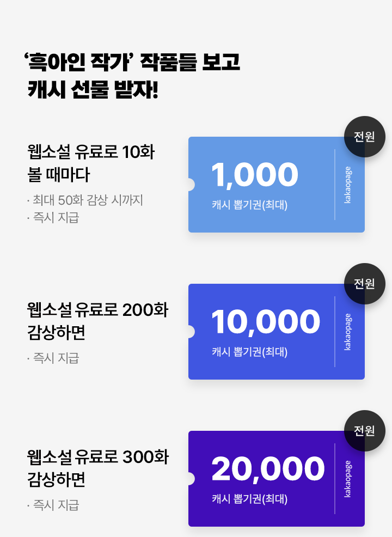Tap the 전원 badge on the light blue coupon

pos(365,137)
